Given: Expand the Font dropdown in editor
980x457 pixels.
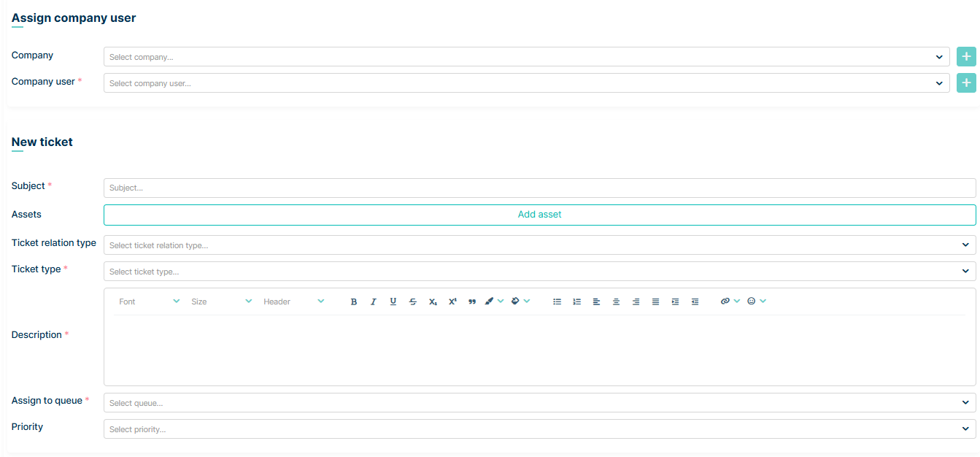Looking at the screenshot, I should tap(150, 302).
